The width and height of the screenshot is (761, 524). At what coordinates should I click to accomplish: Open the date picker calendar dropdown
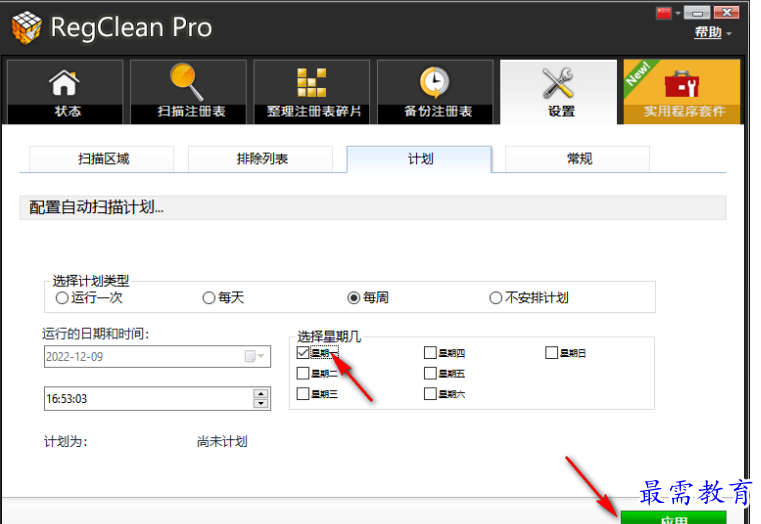point(255,357)
